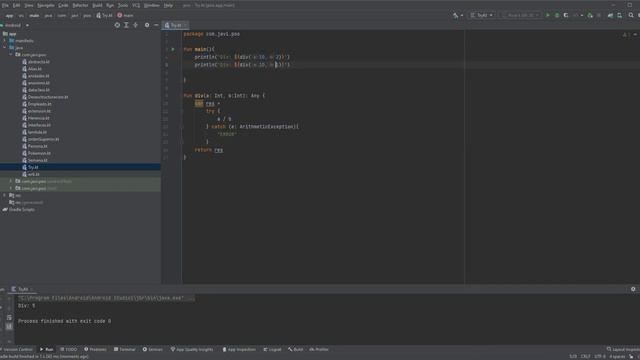Open the Version Control tool window
The width and height of the screenshot is (640, 360).
[x=16, y=349]
